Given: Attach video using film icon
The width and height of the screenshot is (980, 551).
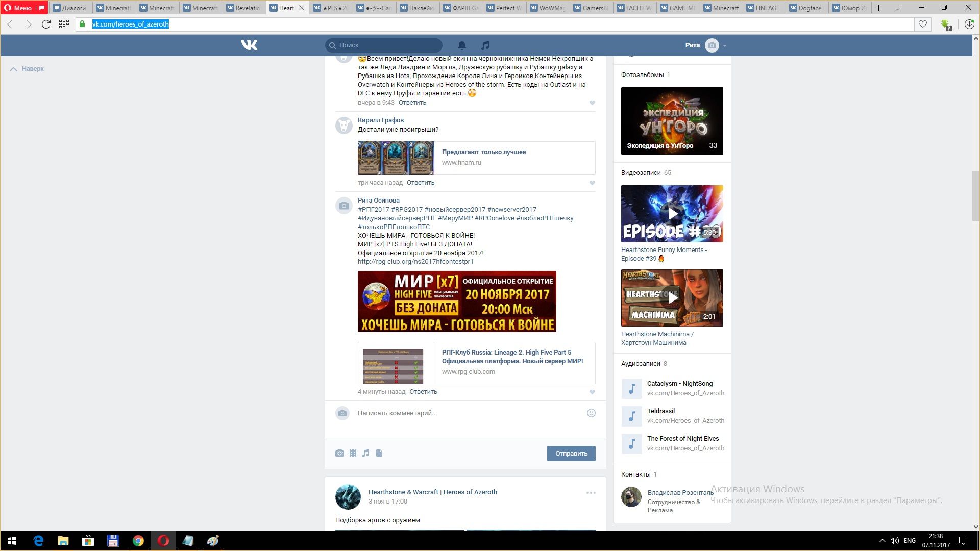Looking at the screenshot, I should click(353, 453).
